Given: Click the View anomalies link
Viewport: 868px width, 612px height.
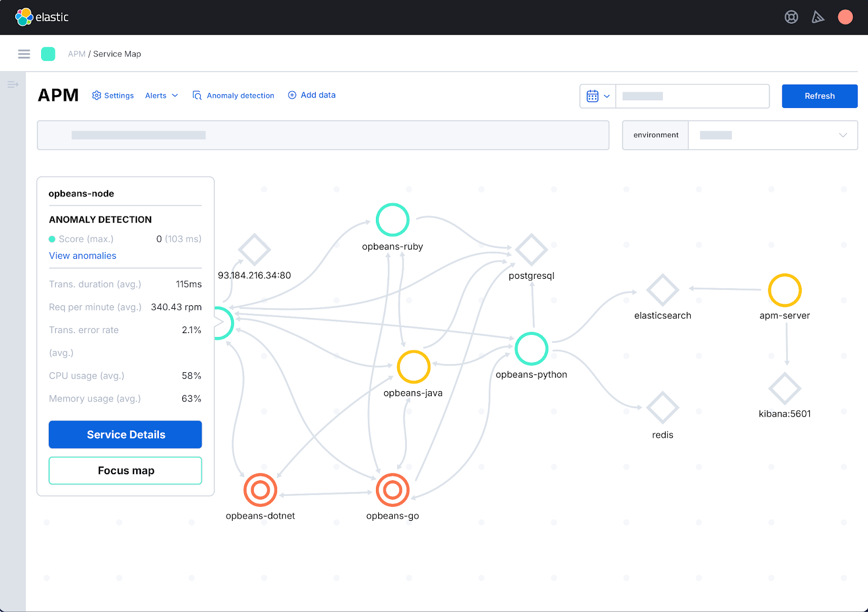Looking at the screenshot, I should coord(82,256).
